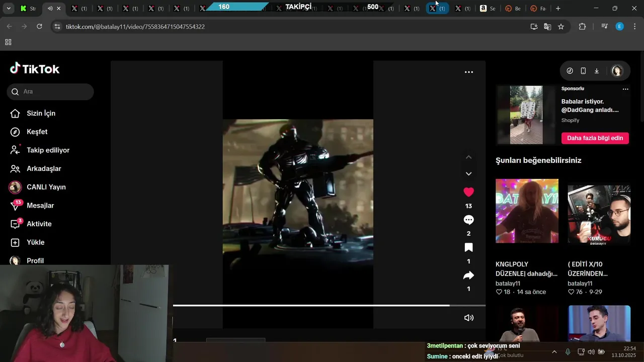Screen dimensions: 644x362
Task: Switch to the Amazon Se tab
Action: [x=488, y=9]
